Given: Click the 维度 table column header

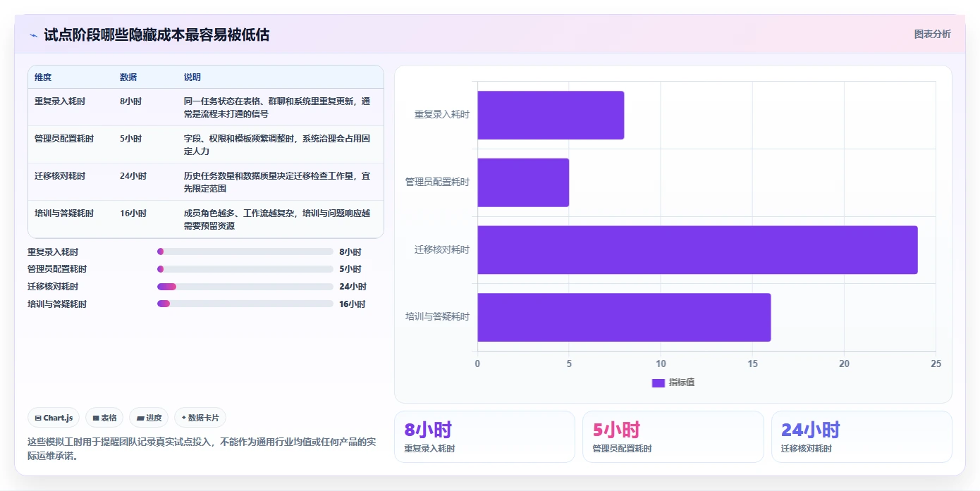Looking at the screenshot, I should [43, 77].
